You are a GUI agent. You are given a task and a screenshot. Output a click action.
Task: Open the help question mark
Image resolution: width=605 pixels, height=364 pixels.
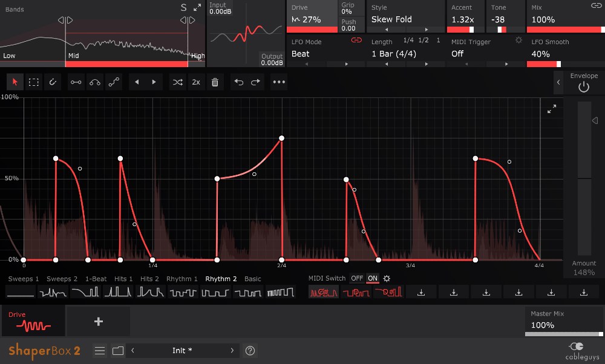[x=250, y=351]
